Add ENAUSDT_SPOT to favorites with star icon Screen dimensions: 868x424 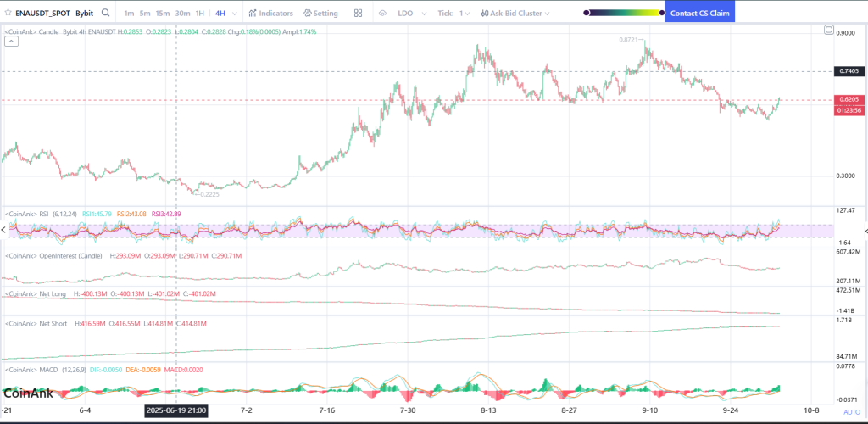7,13
